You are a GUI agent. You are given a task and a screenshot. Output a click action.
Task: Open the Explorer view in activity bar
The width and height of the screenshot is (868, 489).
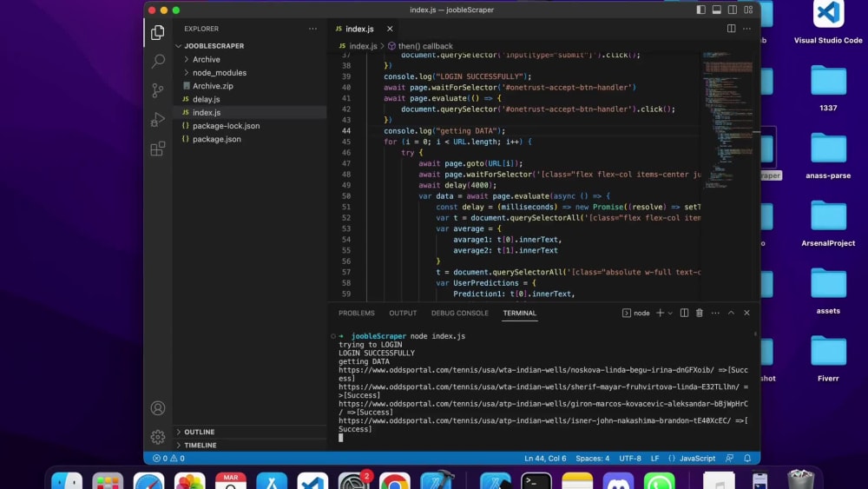[158, 32]
